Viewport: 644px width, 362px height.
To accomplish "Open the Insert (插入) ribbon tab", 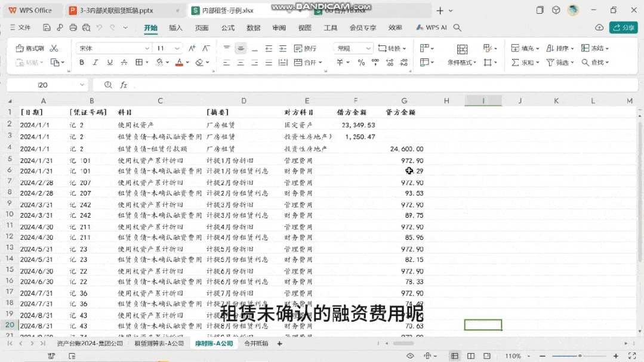I will point(175,28).
